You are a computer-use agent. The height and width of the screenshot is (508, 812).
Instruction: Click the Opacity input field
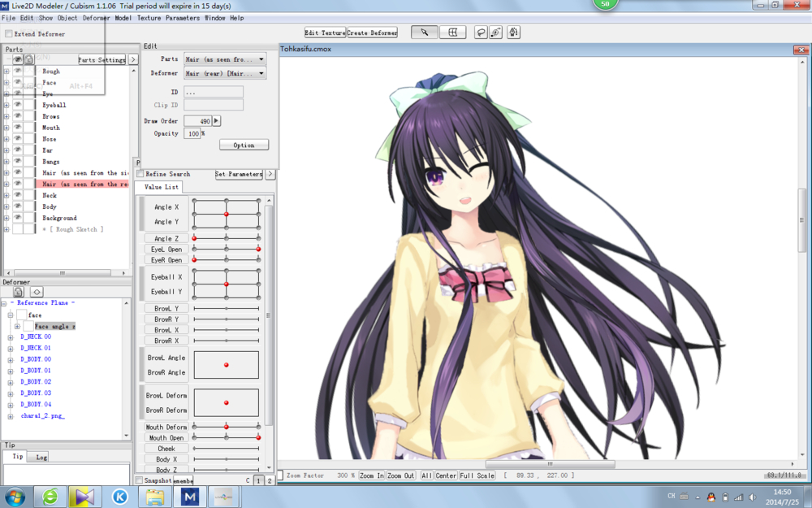(x=192, y=133)
